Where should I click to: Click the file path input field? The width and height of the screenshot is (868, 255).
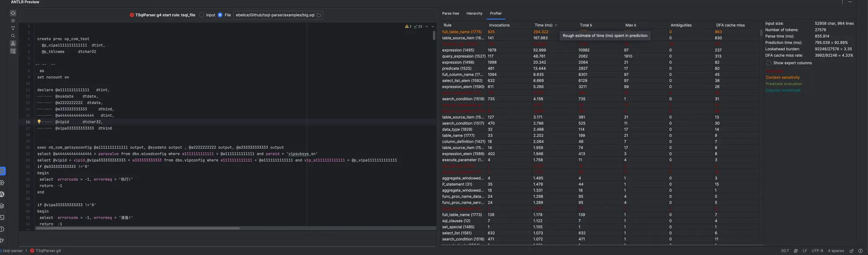[x=275, y=15]
